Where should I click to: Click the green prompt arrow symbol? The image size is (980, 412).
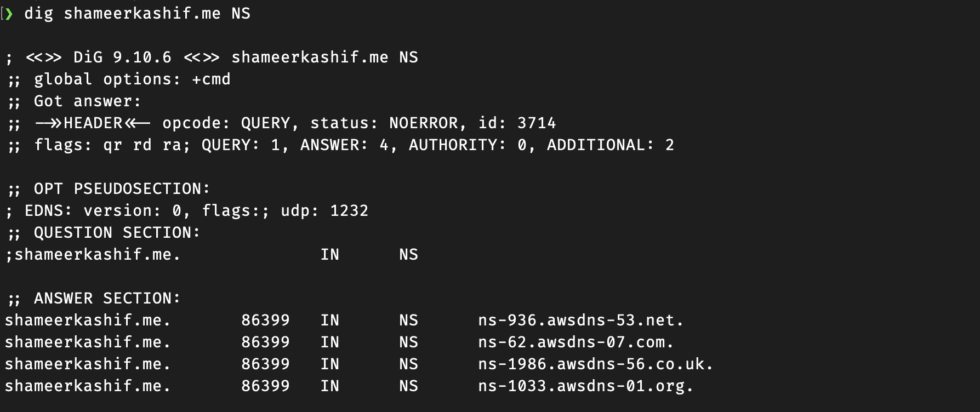[9, 14]
